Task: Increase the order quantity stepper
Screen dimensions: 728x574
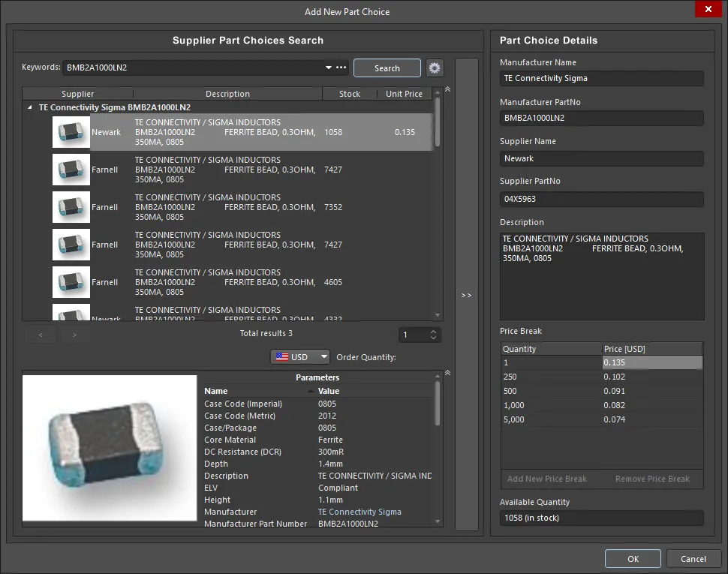Action: (433, 332)
